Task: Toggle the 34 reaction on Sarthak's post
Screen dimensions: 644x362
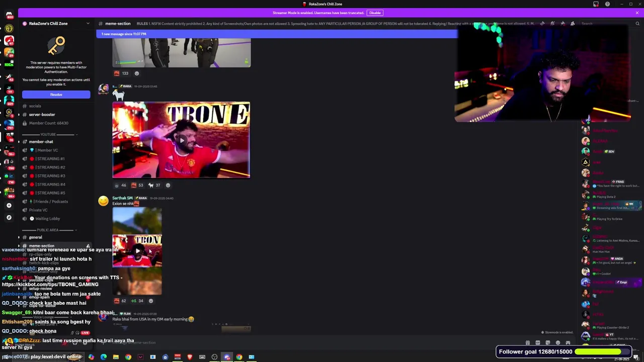Action: pos(137,301)
